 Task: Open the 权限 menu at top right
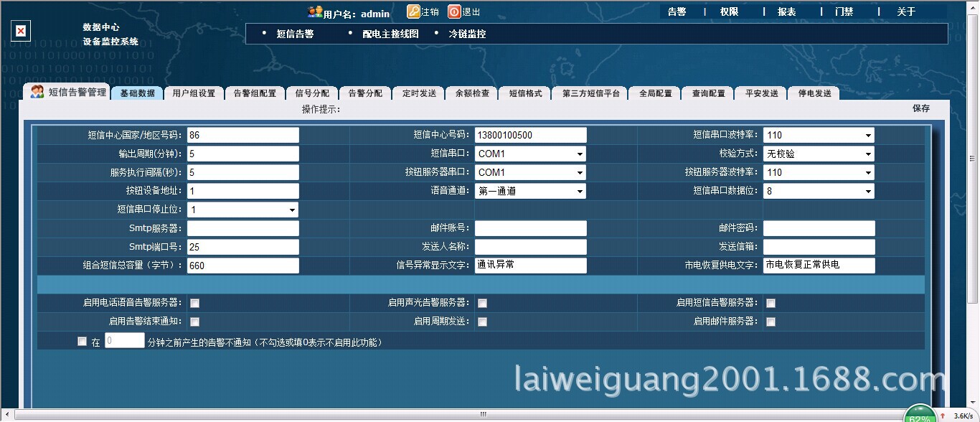pyautogui.click(x=729, y=11)
